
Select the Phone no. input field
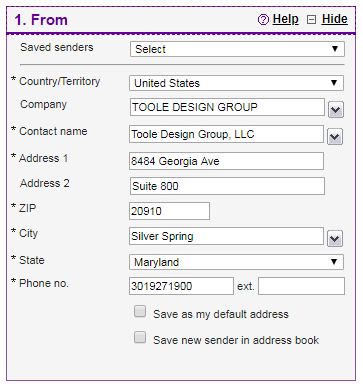[x=181, y=286]
